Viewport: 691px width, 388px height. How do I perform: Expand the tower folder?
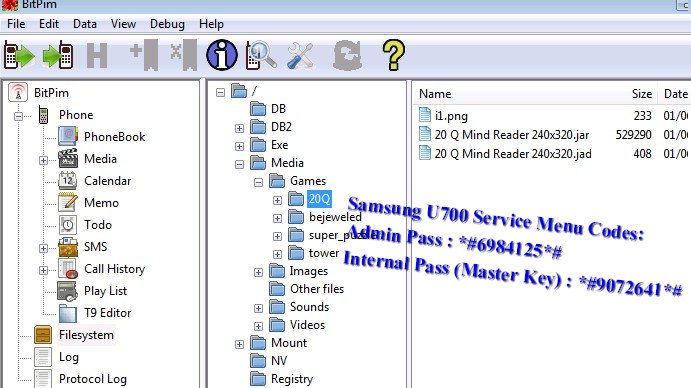coord(277,254)
